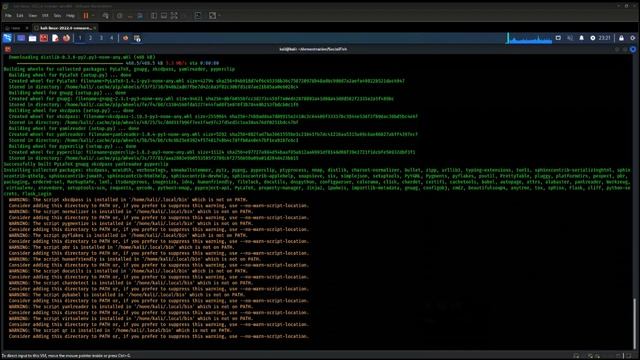This screenshot has width=640, height=360.
Task: Open the VMware View menu
Action: 33,16
